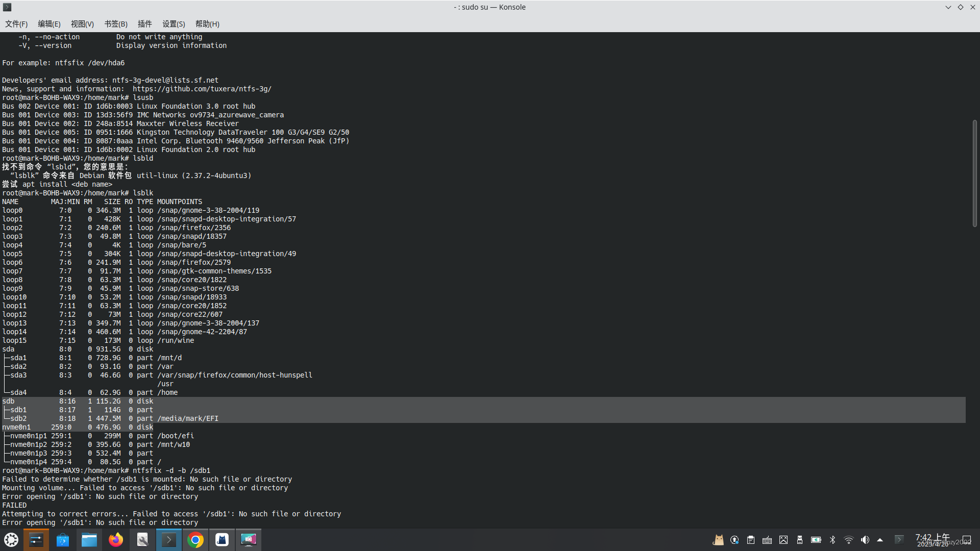Open the 插件 plugins menu
This screenshot has height=551, width=980.
144,24
